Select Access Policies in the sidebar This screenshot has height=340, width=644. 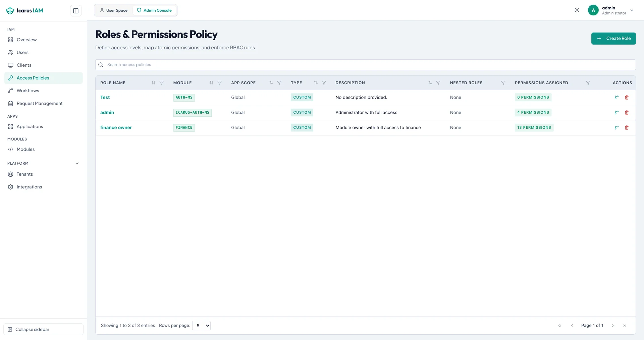(43, 78)
